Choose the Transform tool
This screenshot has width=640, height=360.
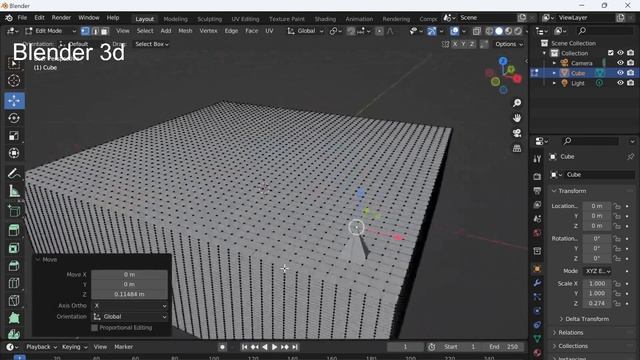(14, 153)
